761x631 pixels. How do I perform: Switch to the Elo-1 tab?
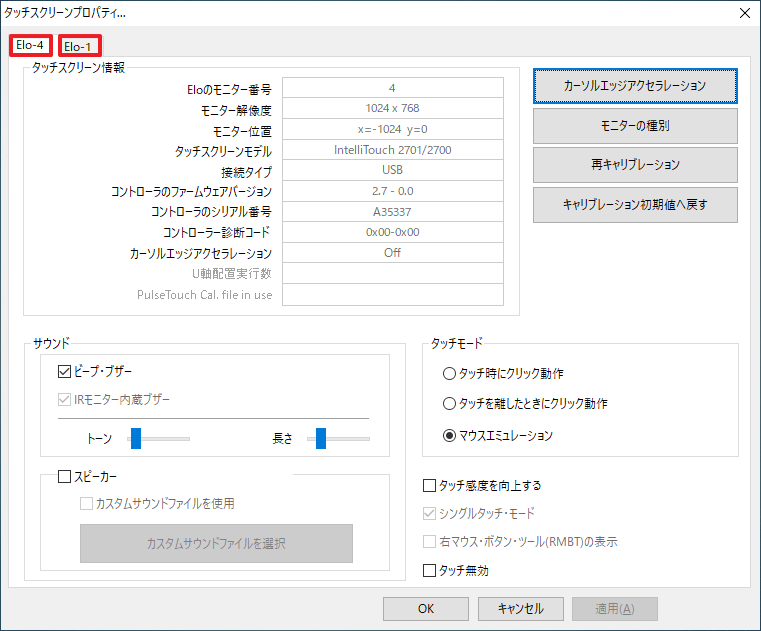pyautogui.click(x=79, y=46)
